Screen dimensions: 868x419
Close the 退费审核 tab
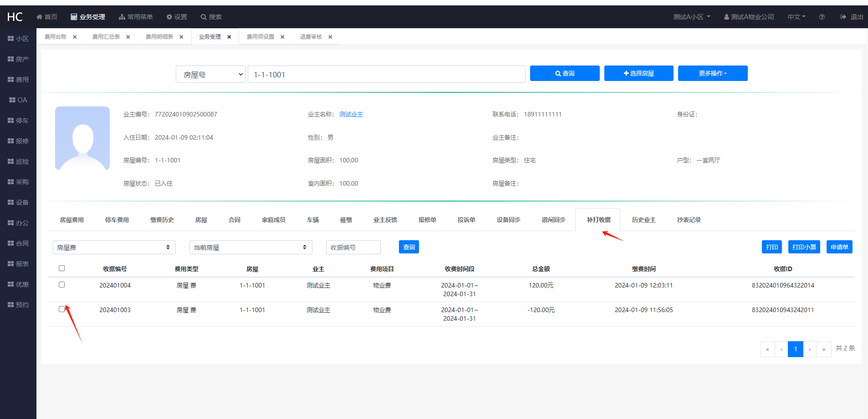(330, 37)
